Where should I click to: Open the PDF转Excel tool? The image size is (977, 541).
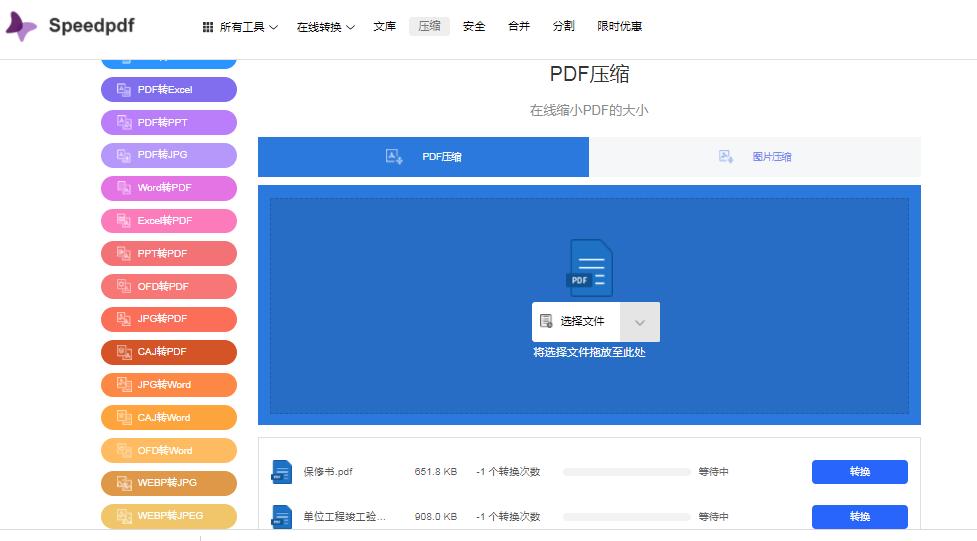tap(169, 90)
